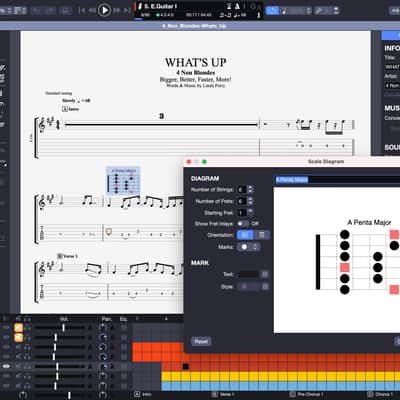Click the pan knob on the active track row
Viewport: 400px width, 400px height.
pos(103,366)
